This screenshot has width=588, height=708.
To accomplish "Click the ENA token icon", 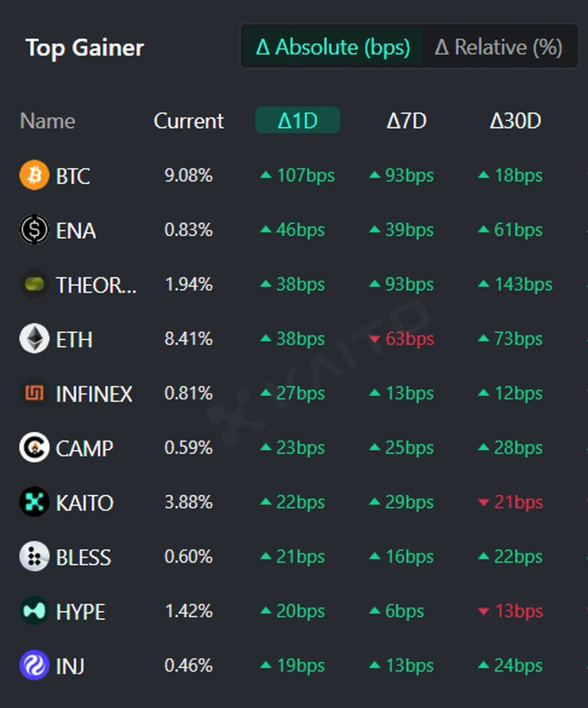I will click(34, 230).
